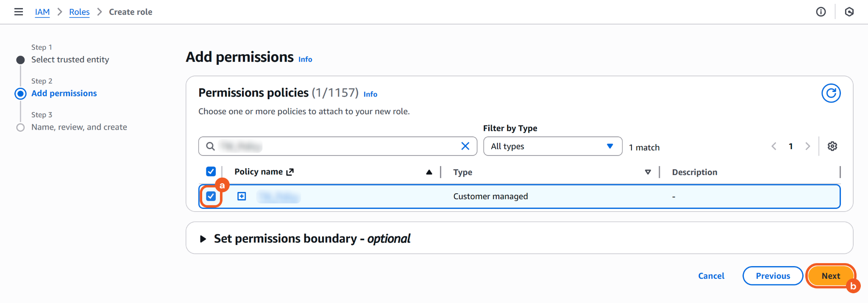Uncheck the Customer managed policy checkbox
This screenshot has width=868, height=303.
coord(211,196)
